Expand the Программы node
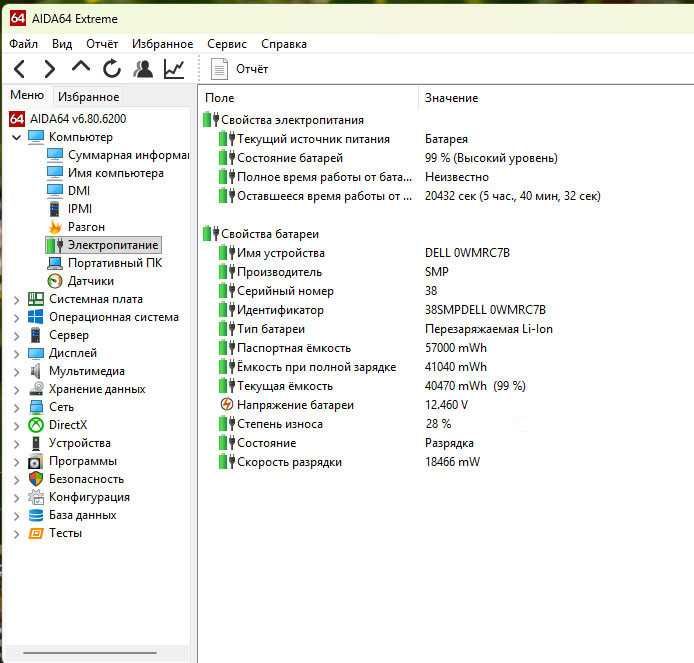 (16, 463)
